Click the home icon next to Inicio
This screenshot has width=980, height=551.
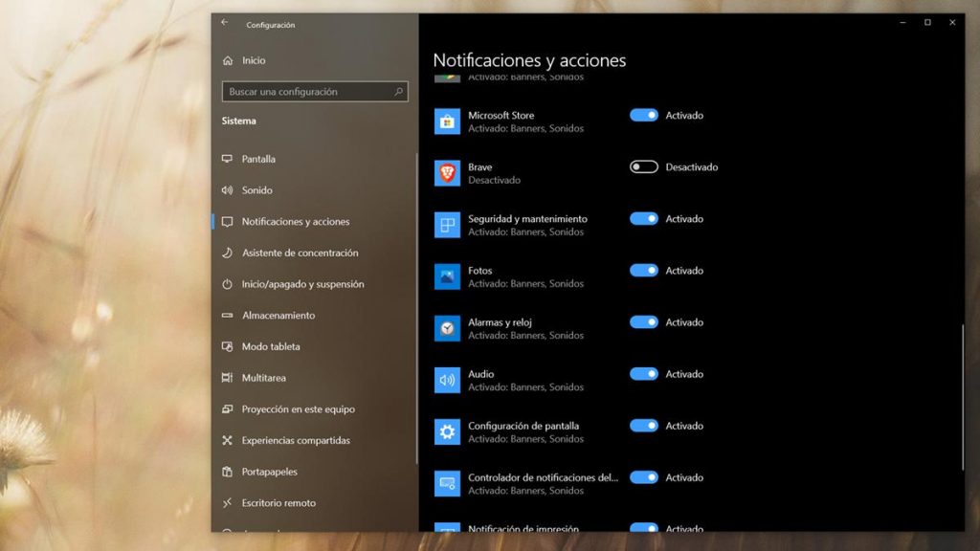[x=227, y=60]
